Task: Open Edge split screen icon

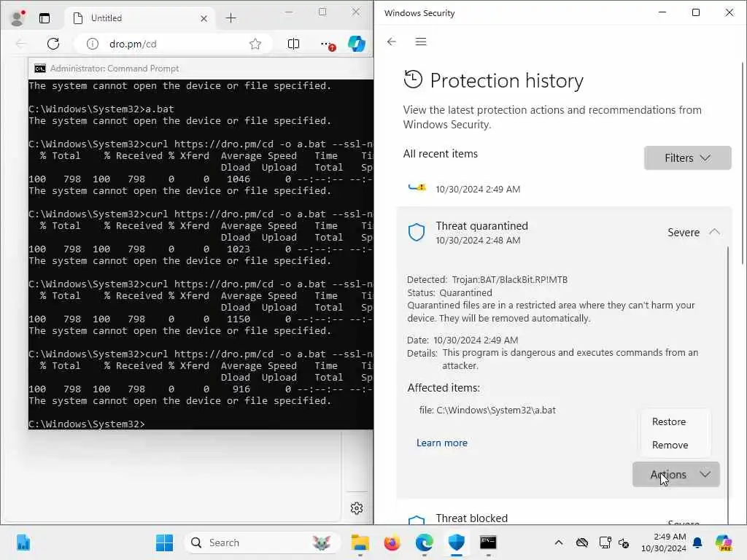Action: [293, 44]
